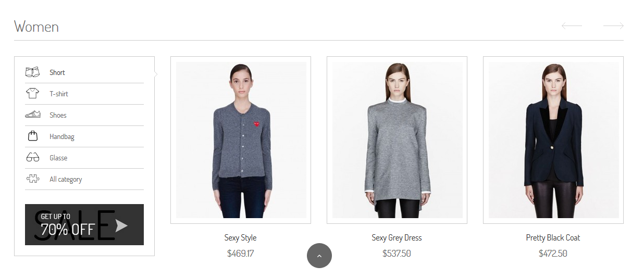Click the scroll-to-top chevron button
This screenshot has height=278, width=644.
coord(319,256)
